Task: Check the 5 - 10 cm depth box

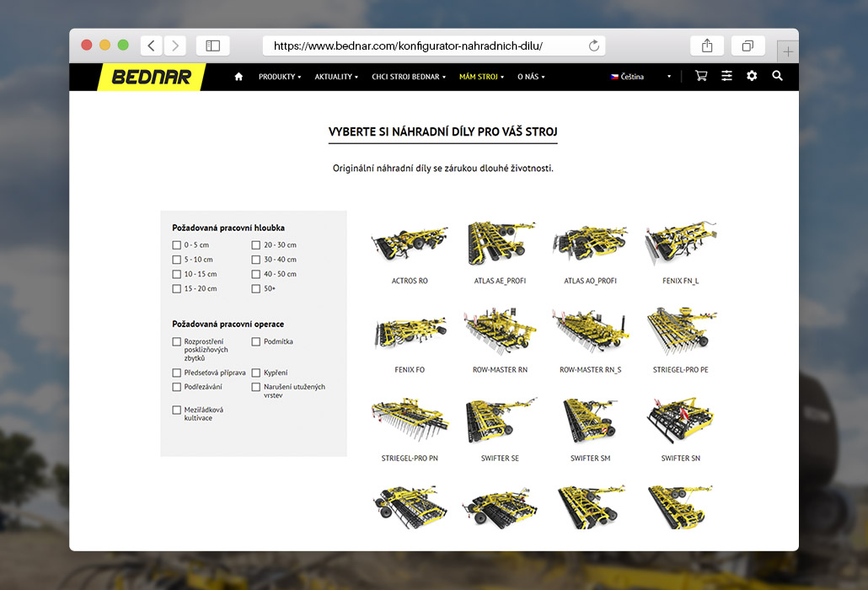Action: click(x=177, y=260)
